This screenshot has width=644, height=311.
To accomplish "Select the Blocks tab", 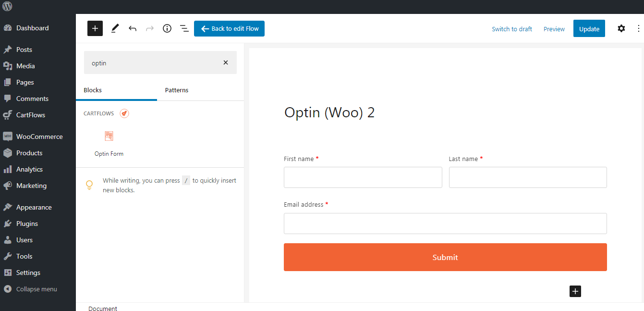I will pos(93,90).
